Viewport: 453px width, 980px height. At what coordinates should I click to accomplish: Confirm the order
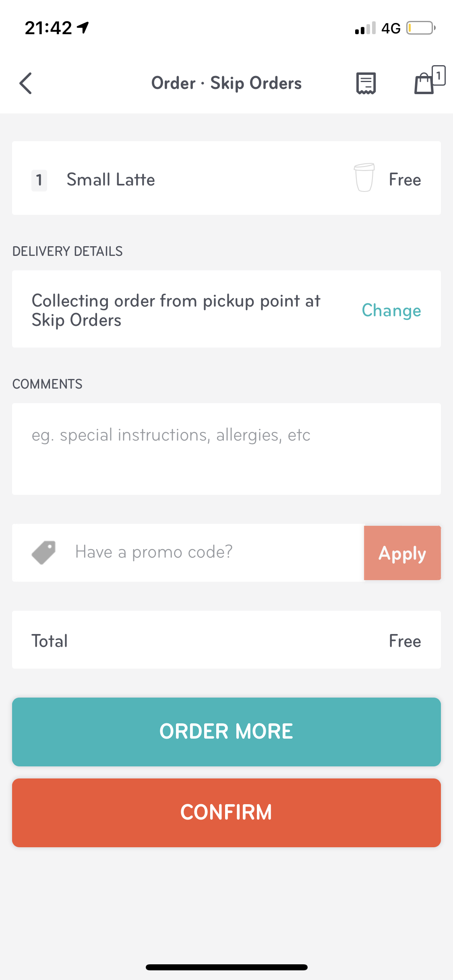[226, 813]
